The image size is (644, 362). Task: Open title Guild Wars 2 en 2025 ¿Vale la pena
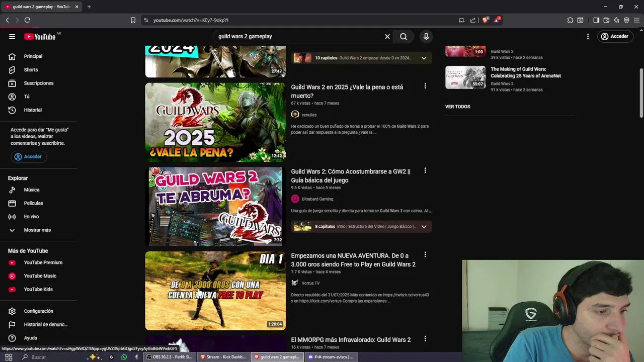347,92
